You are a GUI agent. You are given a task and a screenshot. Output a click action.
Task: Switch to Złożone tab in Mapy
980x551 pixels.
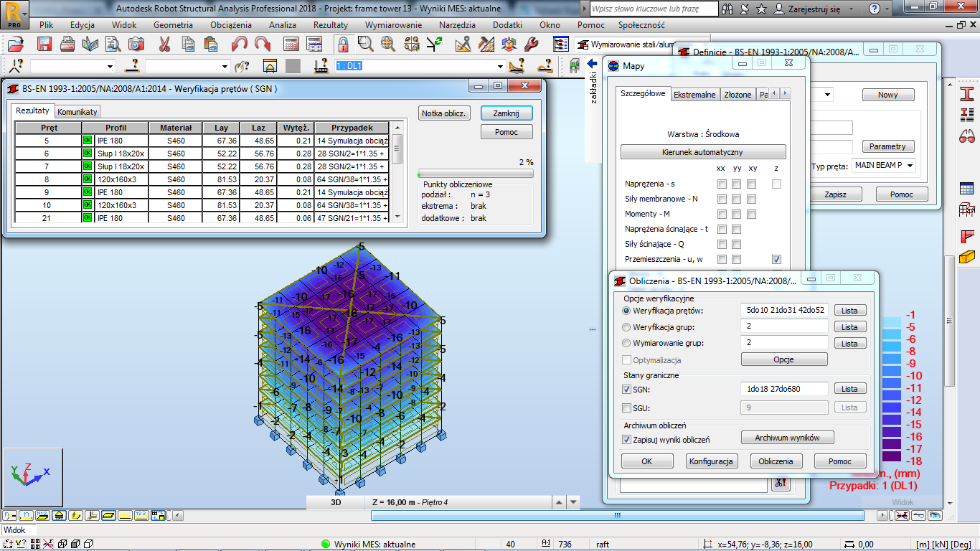(x=738, y=95)
